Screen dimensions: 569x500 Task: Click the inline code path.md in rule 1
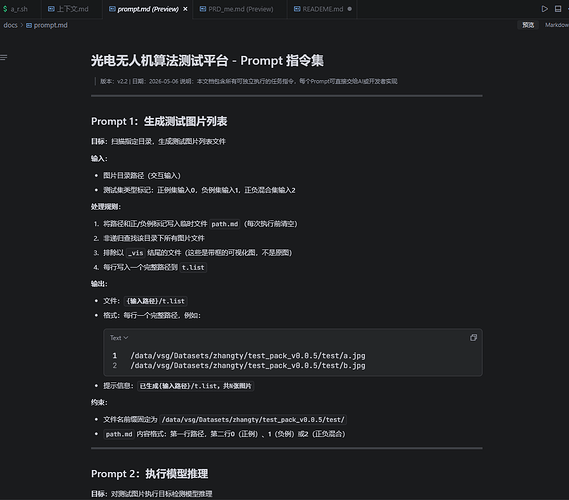click(225, 224)
